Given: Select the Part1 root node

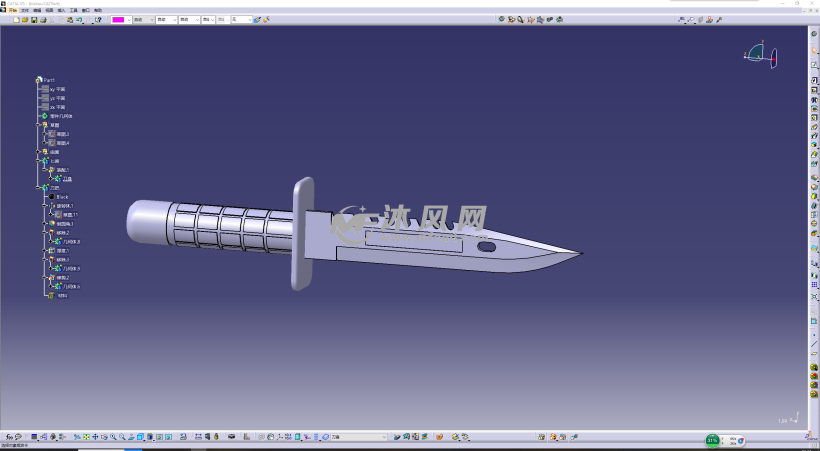Looking at the screenshot, I should point(48,80).
